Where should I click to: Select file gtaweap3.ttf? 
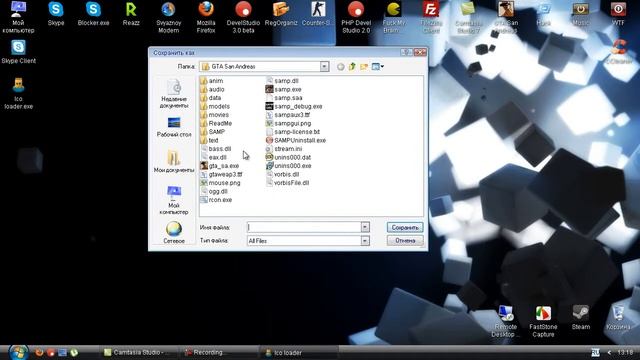(221, 174)
